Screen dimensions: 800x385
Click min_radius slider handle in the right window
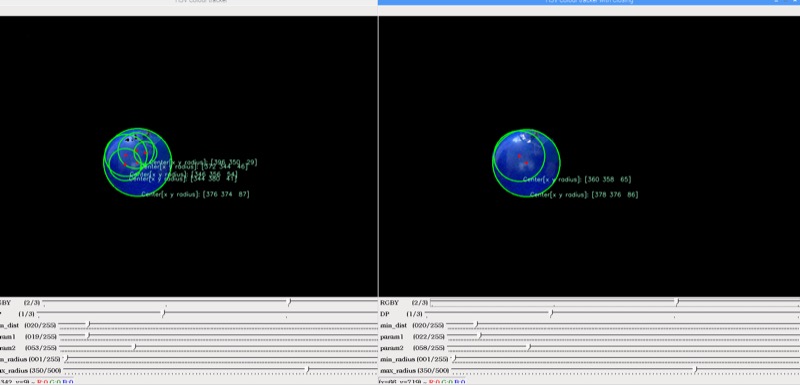454,359
